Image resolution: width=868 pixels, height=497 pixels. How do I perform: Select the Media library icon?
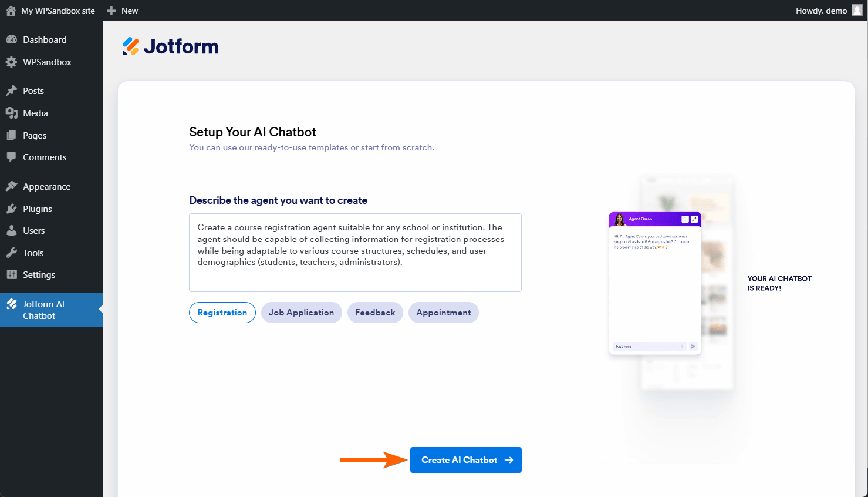[x=13, y=113]
